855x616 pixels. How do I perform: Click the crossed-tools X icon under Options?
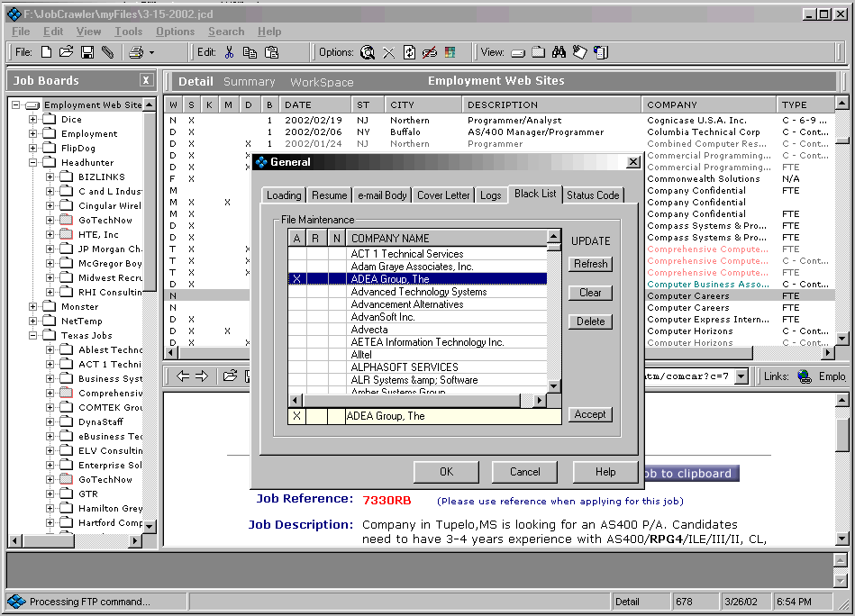[388, 53]
